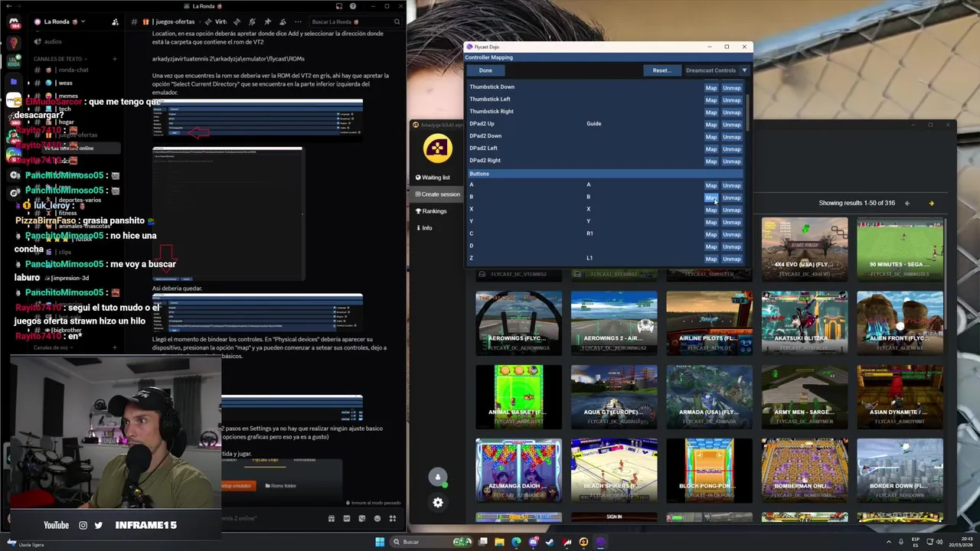
Task: Select the Aqua GT (Europe) game thumbnail
Action: tap(614, 396)
